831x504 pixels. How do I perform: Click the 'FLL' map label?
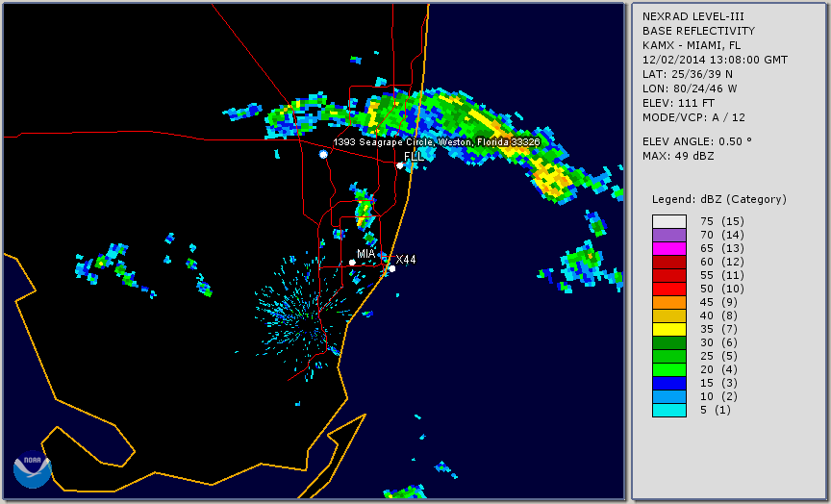click(x=414, y=157)
